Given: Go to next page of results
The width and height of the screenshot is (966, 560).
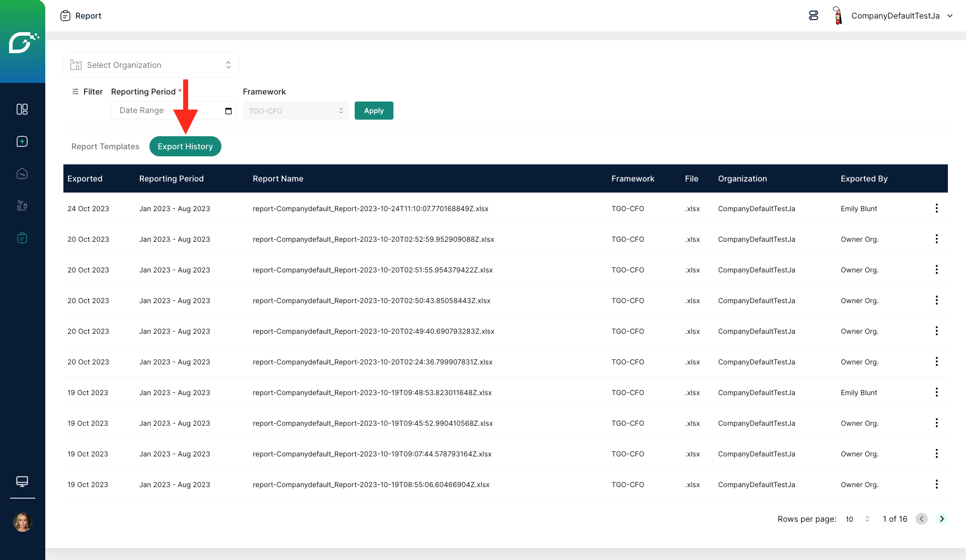Looking at the screenshot, I should (942, 519).
